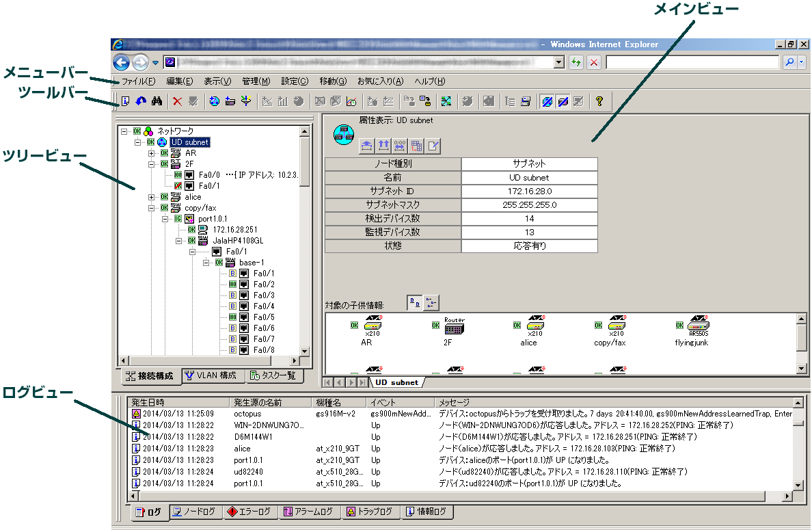
Task: Click the left-right arrows attribute view icon
Action: click(x=400, y=146)
